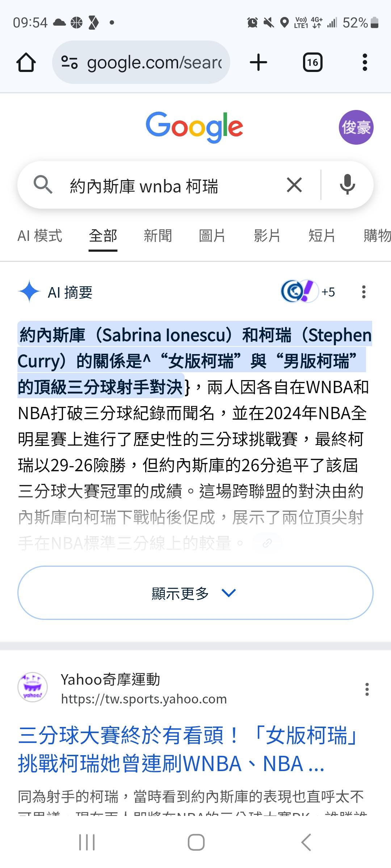This screenshot has width=391, height=868.
Task: Switch to 新聞 tab
Action: click(x=158, y=236)
